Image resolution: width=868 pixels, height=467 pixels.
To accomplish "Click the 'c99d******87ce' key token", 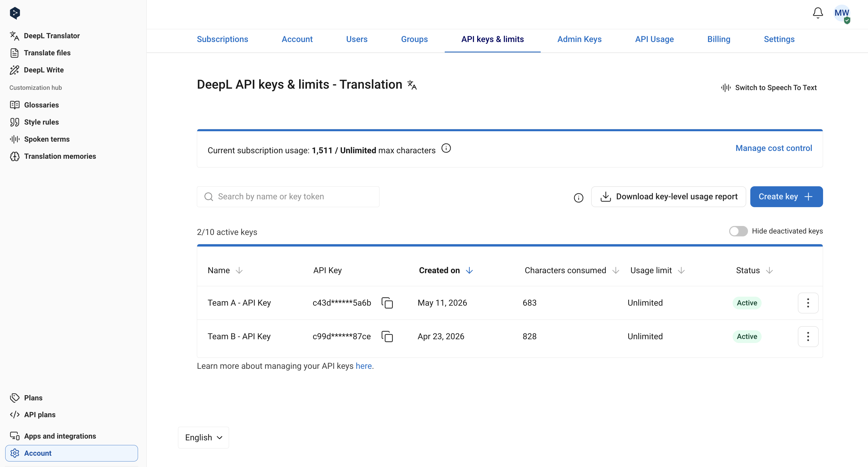I will (342, 336).
